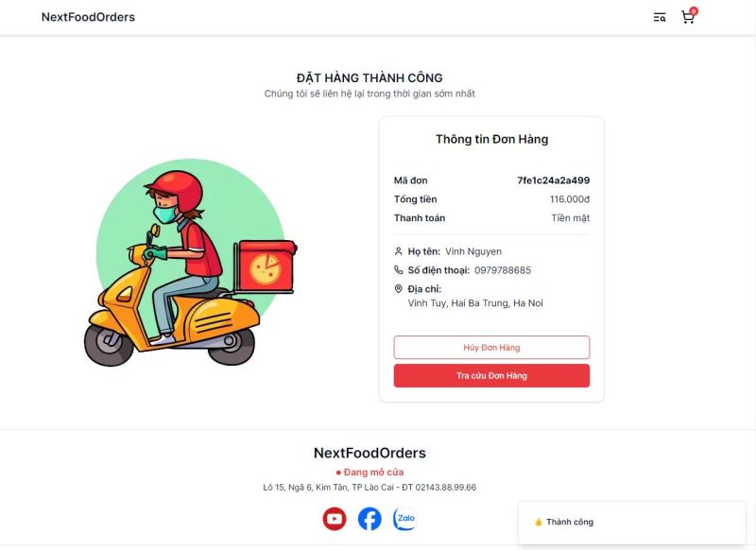This screenshot has width=756, height=550.
Task: Click the phone icon beside Số điện thoại
Action: [x=399, y=270]
